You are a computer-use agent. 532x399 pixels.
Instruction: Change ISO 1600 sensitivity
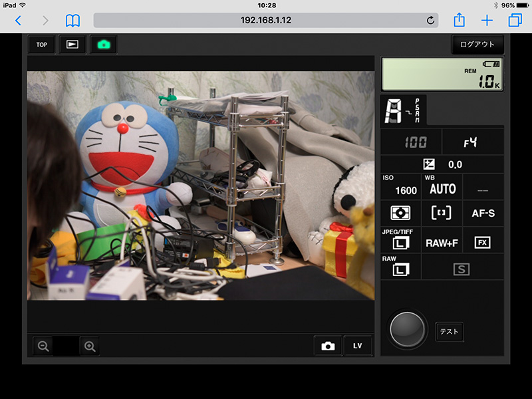pos(401,187)
